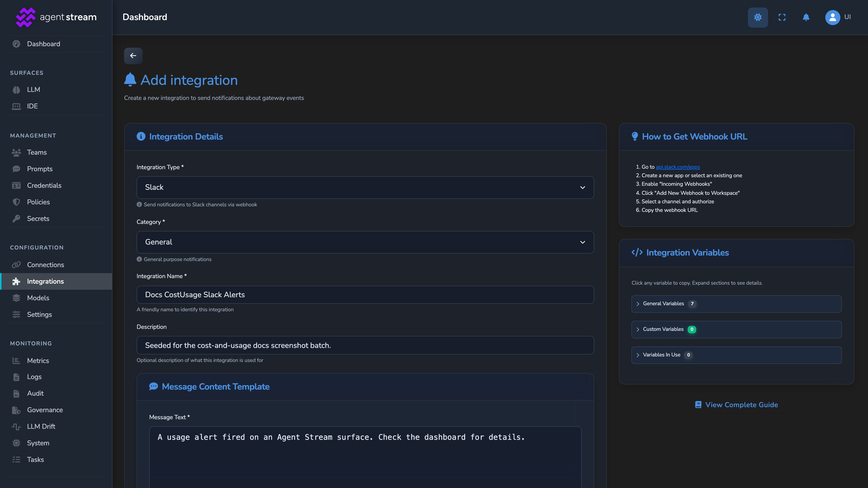Click the Integration Variables code icon

point(637,252)
